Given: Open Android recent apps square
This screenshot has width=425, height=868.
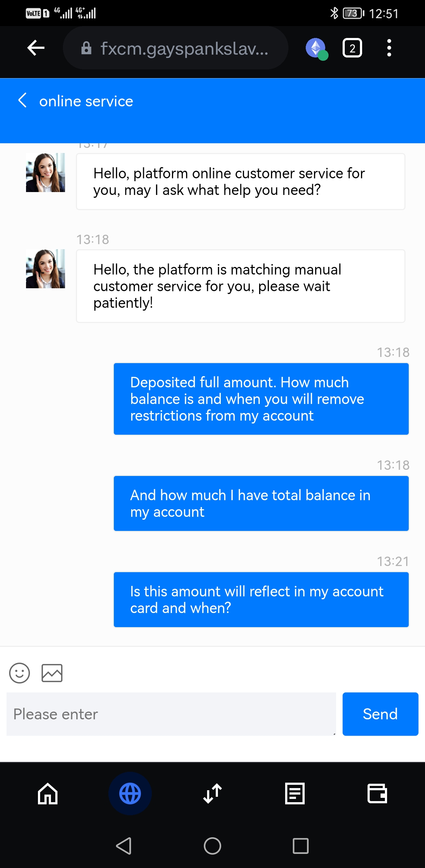Looking at the screenshot, I should pyautogui.click(x=301, y=846).
